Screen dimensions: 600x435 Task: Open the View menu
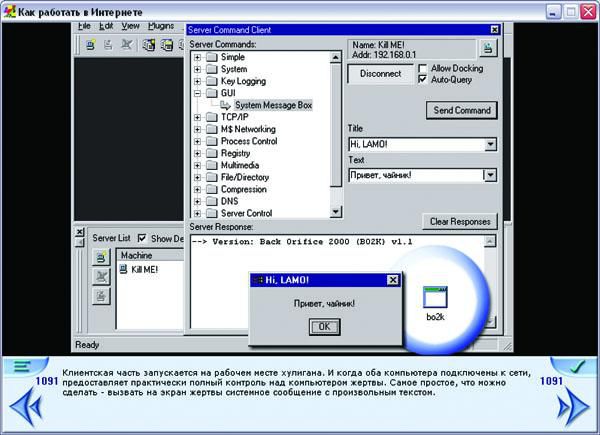131,25
